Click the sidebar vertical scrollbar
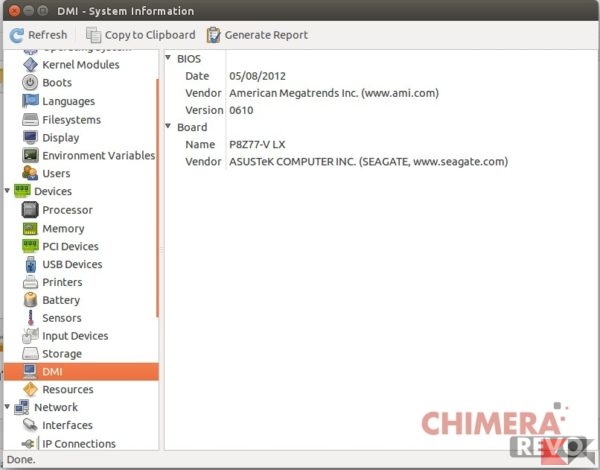 coord(157,198)
